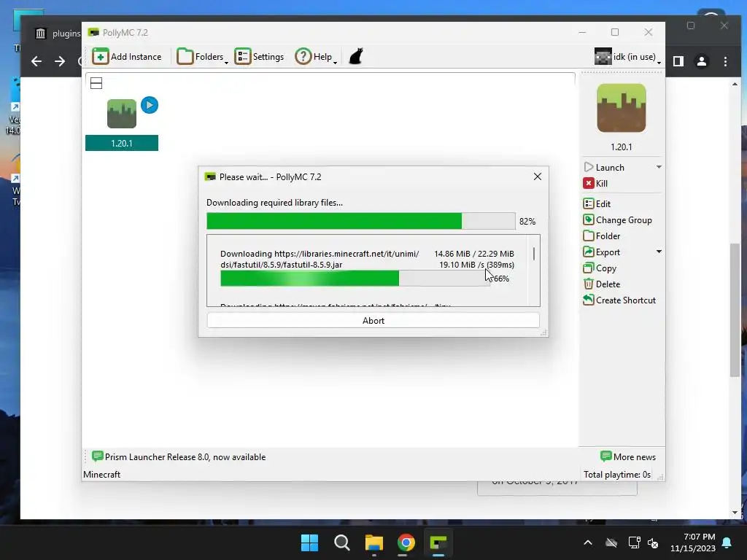Click the PollyMC taskbar icon
The width and height of the screenshot is (747, 560).
pyautogui.click(x=438, y=542)
